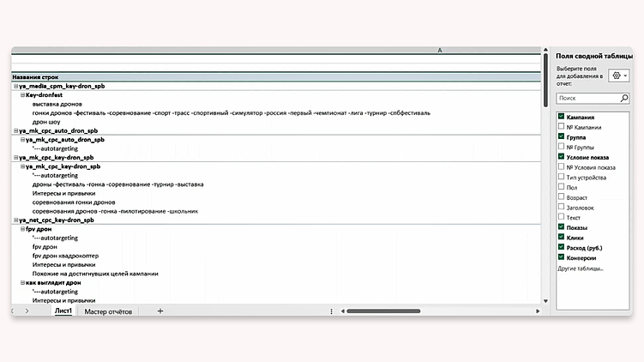Select дроны -фестиваль -гонка row

click(x=276, y=184)
